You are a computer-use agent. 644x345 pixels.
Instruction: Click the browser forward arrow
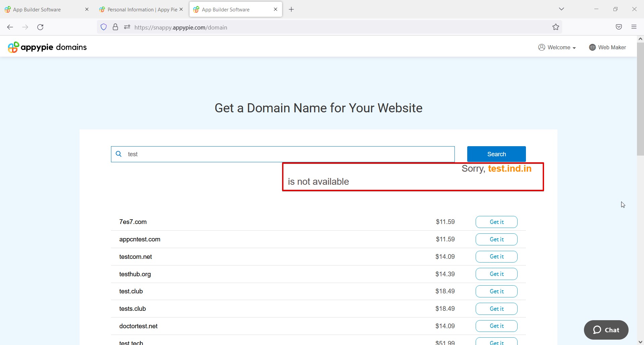click(x=25, y=27)
